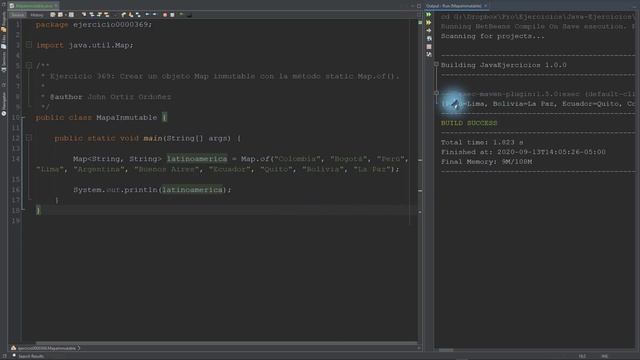Screen dimensions: 640x360
Task: Click the ejercicio0000369.MapaInmutable breadcrumb
Action: 47,348
